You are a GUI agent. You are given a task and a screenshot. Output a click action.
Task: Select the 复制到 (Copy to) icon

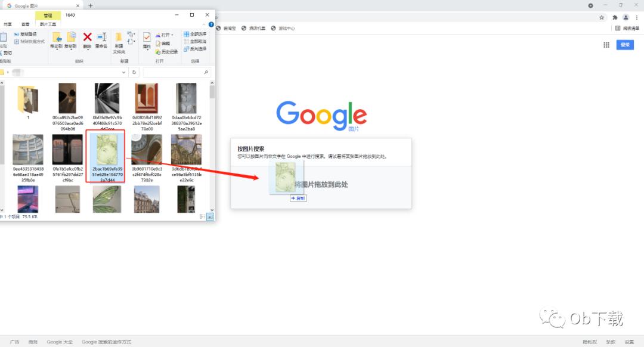(x=70, y=37)
